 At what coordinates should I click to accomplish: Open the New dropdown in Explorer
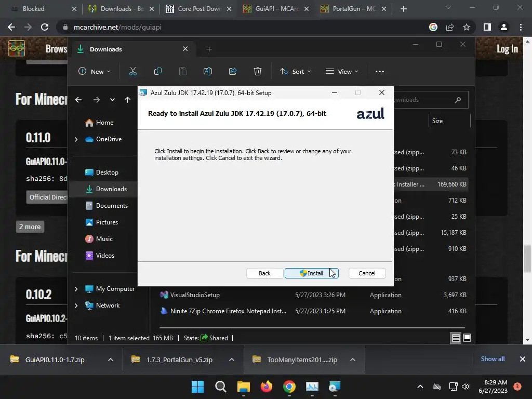95,71
